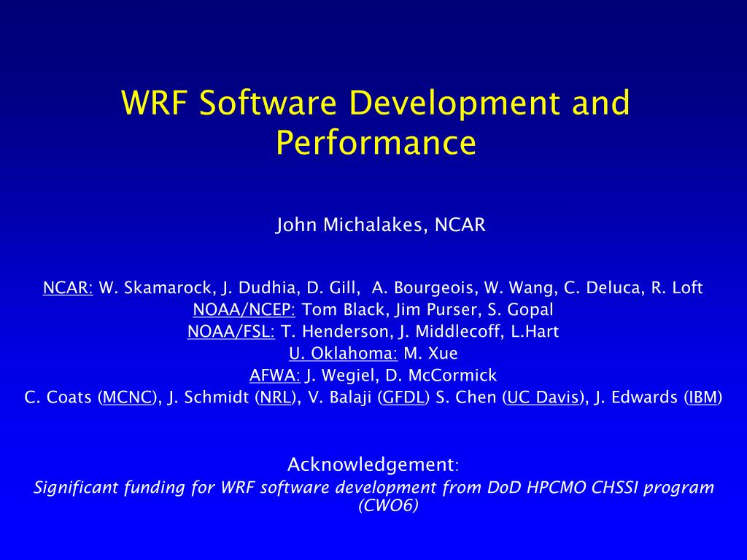The image size is (747, 560).
Task: Click the name 'S. Gopal'
Action: (x=520, y=309)
